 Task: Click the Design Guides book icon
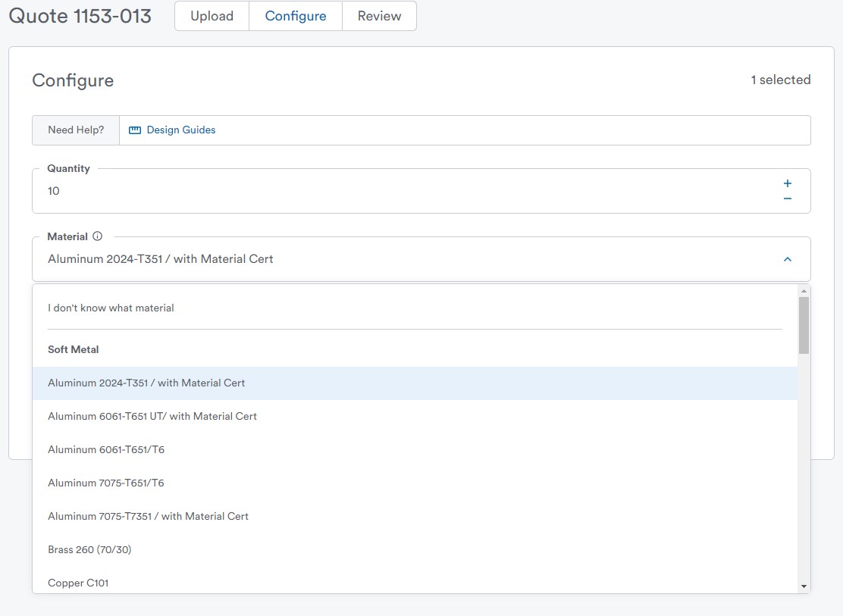click(x=134, y=130)
